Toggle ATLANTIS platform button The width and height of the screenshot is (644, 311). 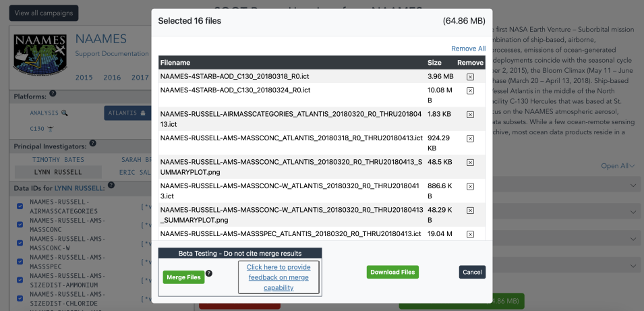(127, 113)
